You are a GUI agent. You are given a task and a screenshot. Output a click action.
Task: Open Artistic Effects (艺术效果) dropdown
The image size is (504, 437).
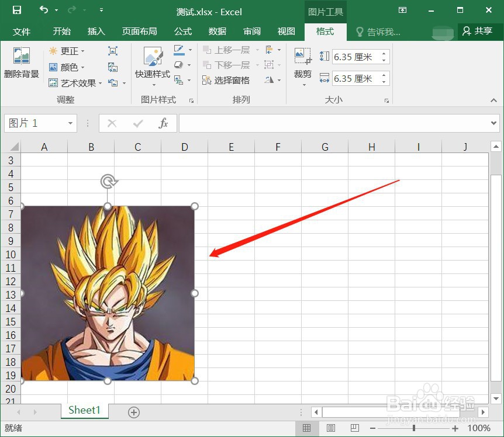(x=75, y=83)
